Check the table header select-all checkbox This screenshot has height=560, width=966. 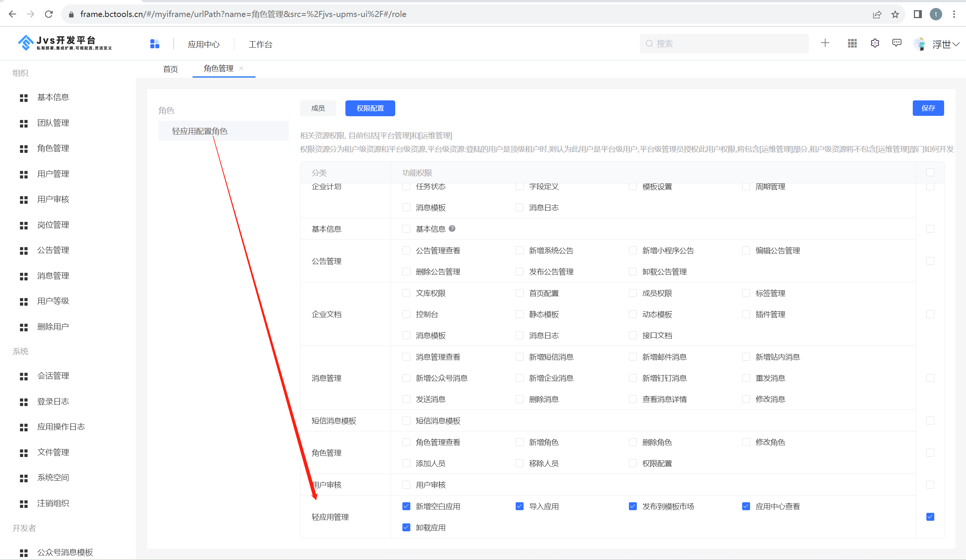pyautogui.click(x=930, y=172)
